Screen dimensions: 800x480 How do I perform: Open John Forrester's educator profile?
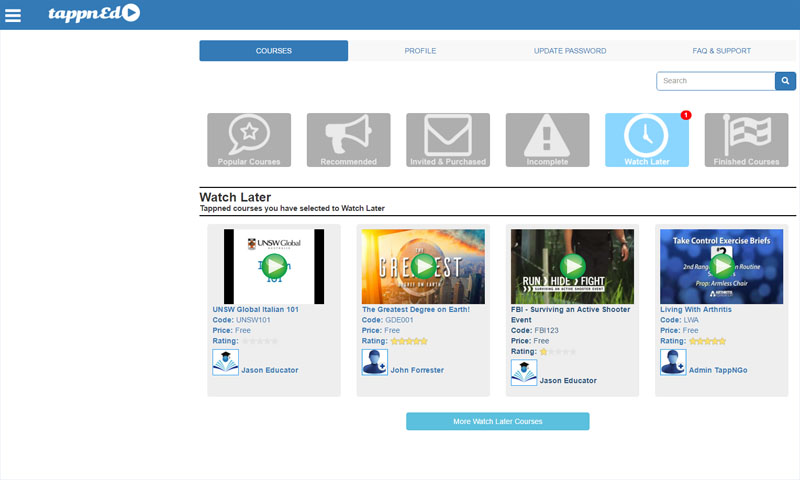tap(417, 370)
